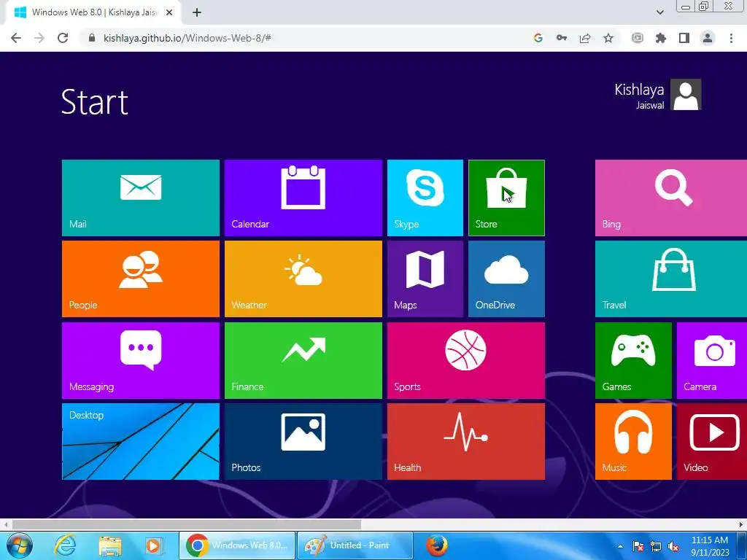Image resolution: width=747 pixels, height=560 pixels.
Task: Open Chrome profile icon
Action: (708, 38)
